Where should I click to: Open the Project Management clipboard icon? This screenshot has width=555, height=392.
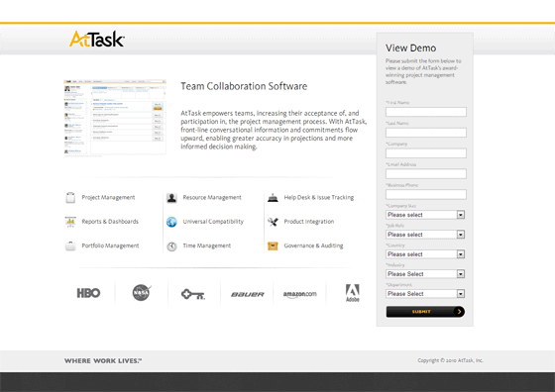(70, 197)
